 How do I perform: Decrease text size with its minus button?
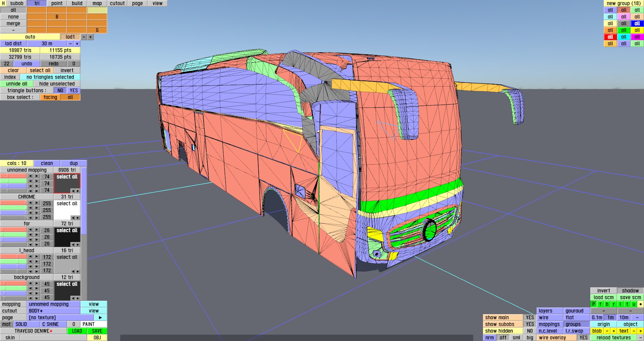(x=634, y=331)
